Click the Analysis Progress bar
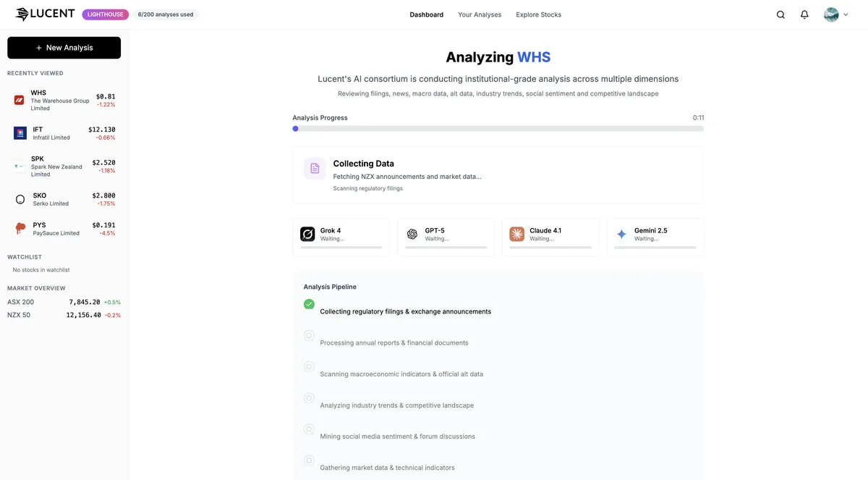This screenshot has height=480, width=868. pos(498,129)
